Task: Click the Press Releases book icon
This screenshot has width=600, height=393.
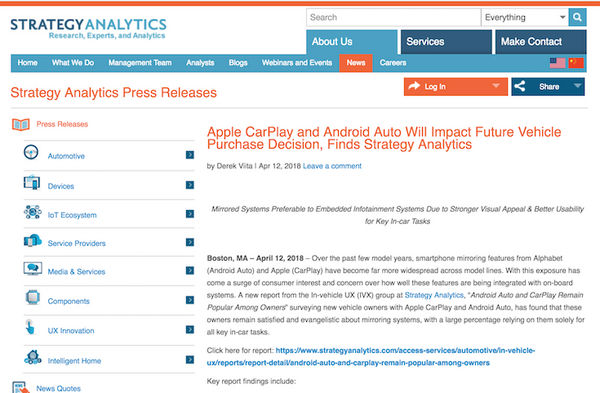Action: click(x=21, y=124)
